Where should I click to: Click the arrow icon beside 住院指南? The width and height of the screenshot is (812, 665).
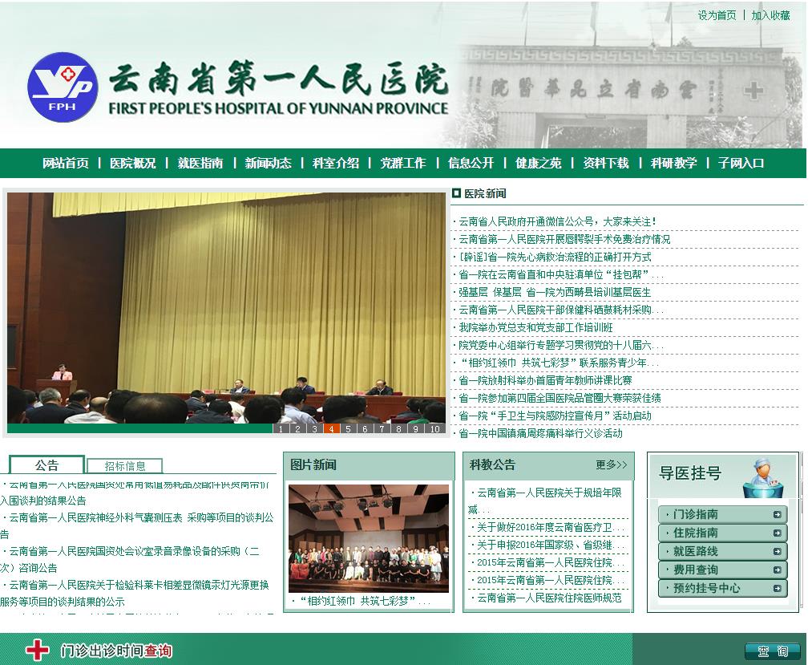tap(777, 533)
